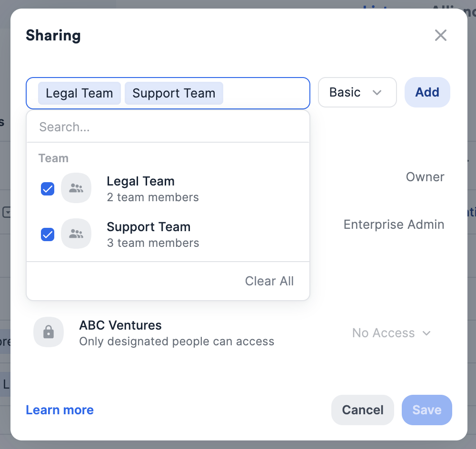Open the No Access dropdown for ABC Ventures
Screen dimensions: 476x449
[x=391, y=333]
